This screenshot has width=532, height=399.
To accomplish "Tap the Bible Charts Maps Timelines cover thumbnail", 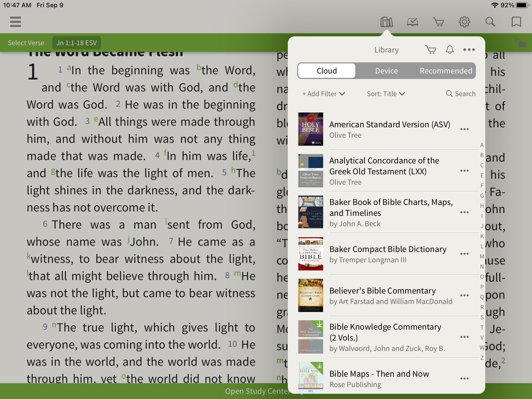I will click(x=311, y=212).
